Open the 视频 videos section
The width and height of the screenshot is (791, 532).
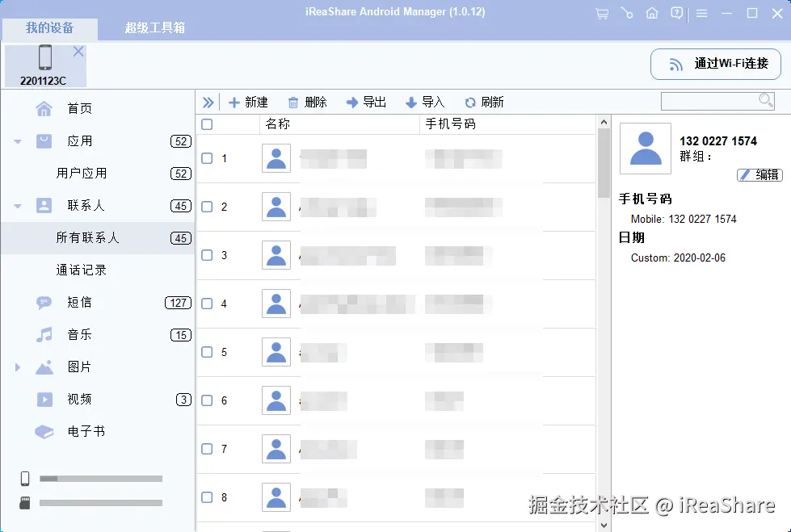pos(78,399)
